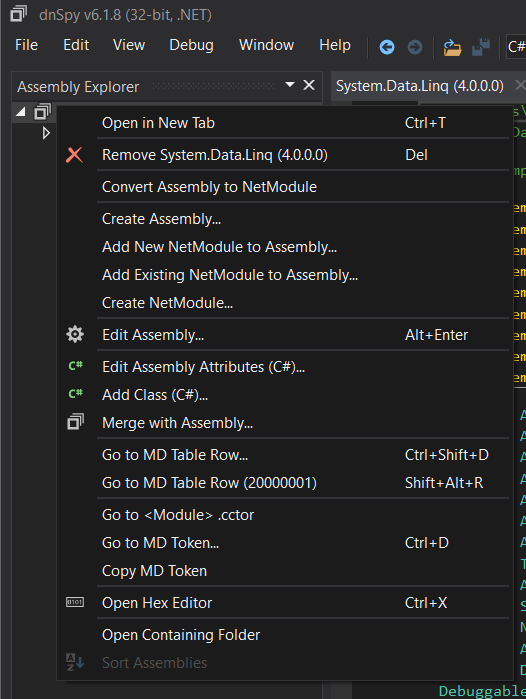Image resolution: width=526 pixels, height=699 pixels.
Task: Select Open Hex Editor entry
Action: click(x=283, y=603)
